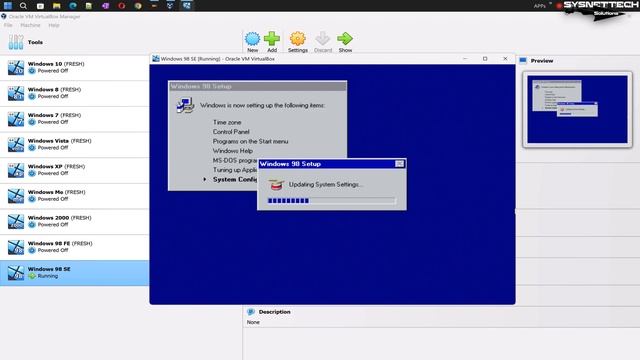Click the Windows 98 SE VM icon
640x360 pixels.
point(16,273)
